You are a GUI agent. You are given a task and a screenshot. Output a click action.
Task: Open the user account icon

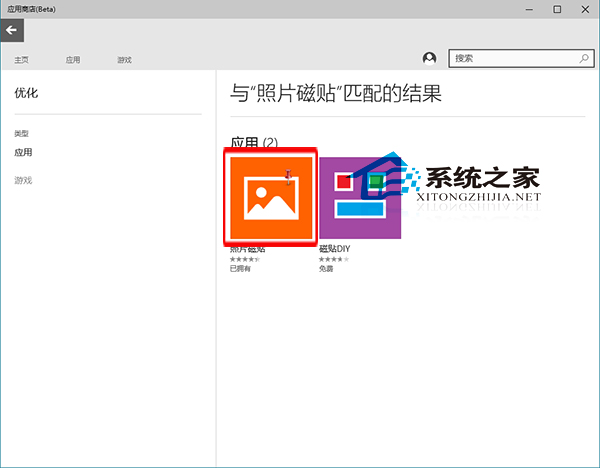[x=429, y=58]
